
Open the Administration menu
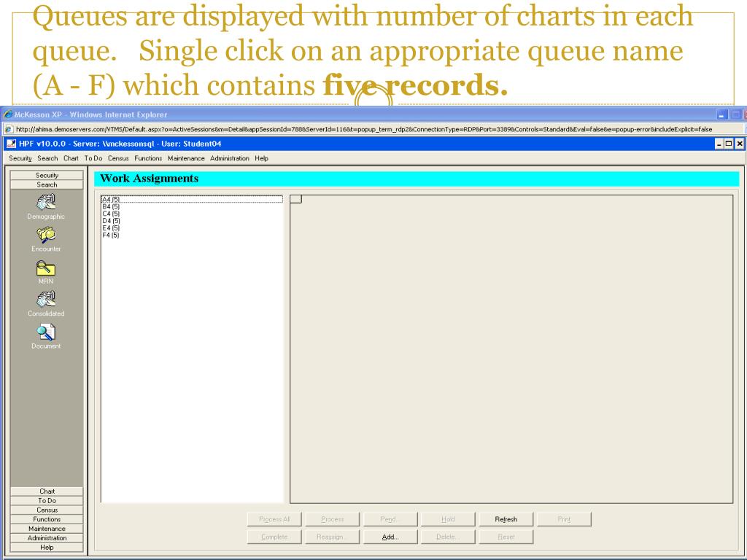click(x=230, y=158)
